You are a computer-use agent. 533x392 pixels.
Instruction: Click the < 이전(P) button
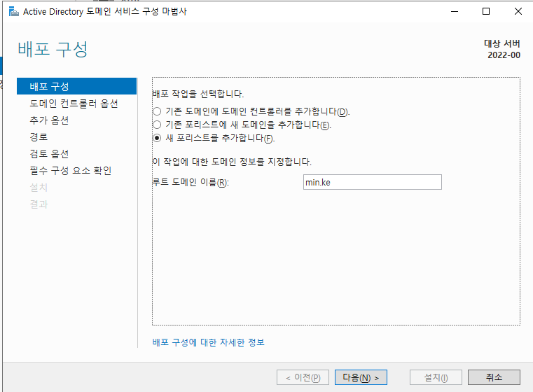coord(303,377)
